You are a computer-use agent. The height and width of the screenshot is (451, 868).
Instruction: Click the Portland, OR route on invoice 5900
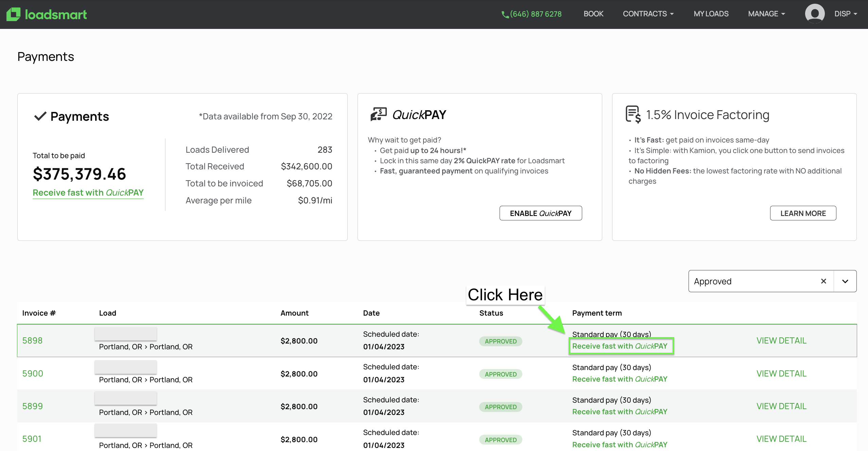(145, 380)
